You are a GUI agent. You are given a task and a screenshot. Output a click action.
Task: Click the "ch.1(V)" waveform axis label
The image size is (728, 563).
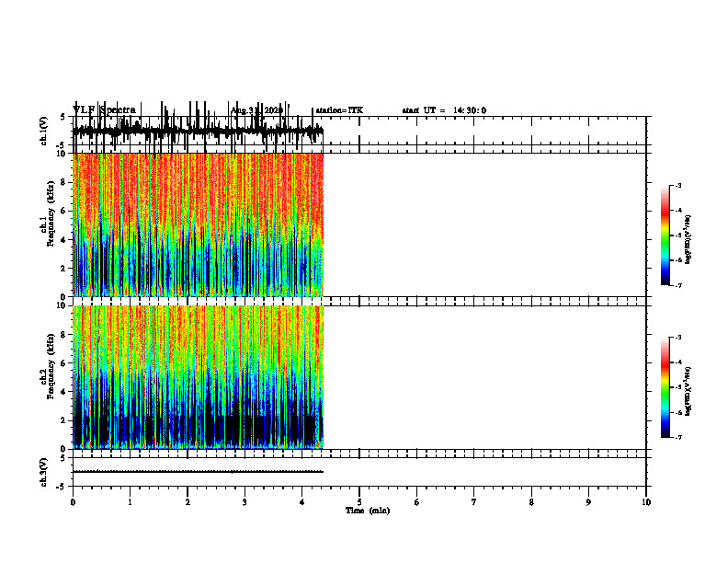pyautogui.click(x=43, y=131)
